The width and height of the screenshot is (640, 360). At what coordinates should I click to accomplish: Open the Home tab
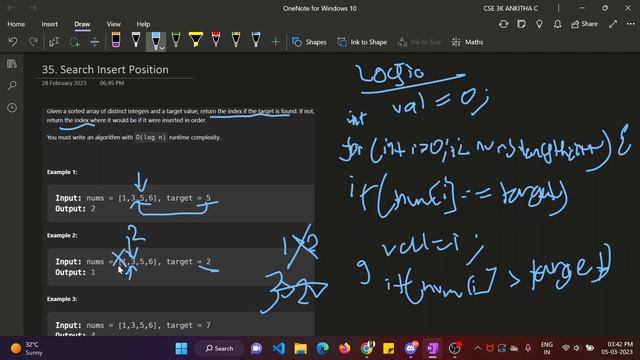[16, 24]
